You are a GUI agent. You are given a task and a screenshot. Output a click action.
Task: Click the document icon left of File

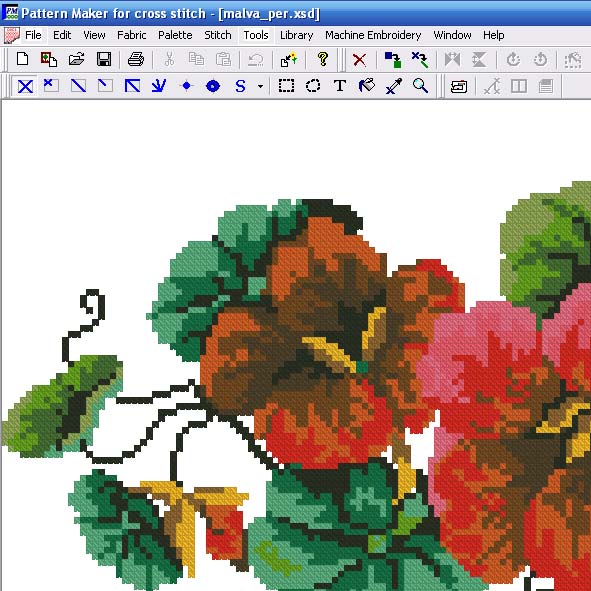11,35
